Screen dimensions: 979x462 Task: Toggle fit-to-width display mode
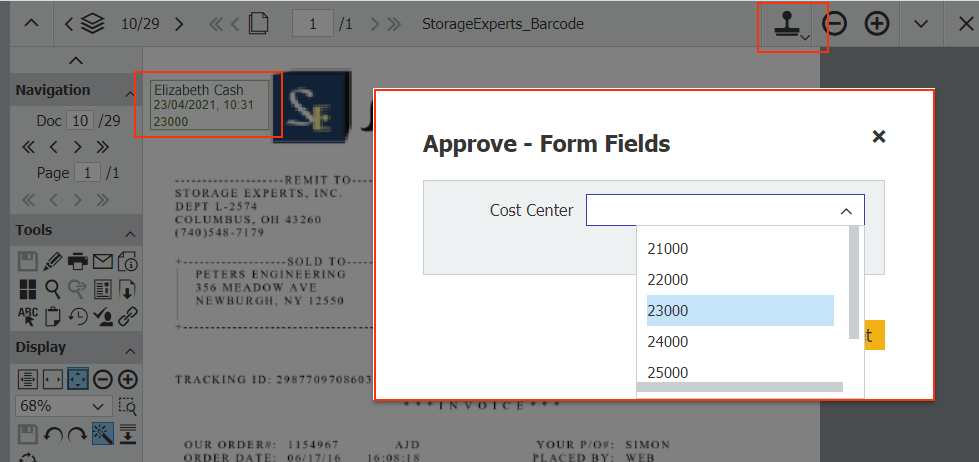pyautogui.click(x=53, y=380)
